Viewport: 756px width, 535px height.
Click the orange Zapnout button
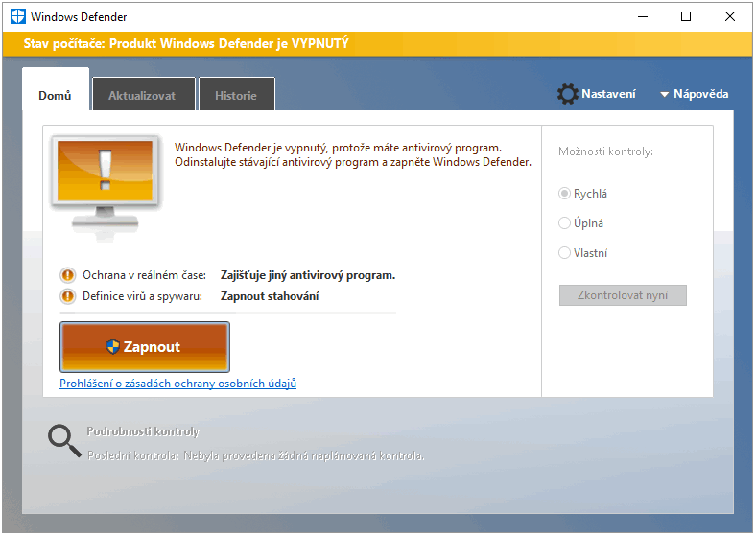[145, 347]
